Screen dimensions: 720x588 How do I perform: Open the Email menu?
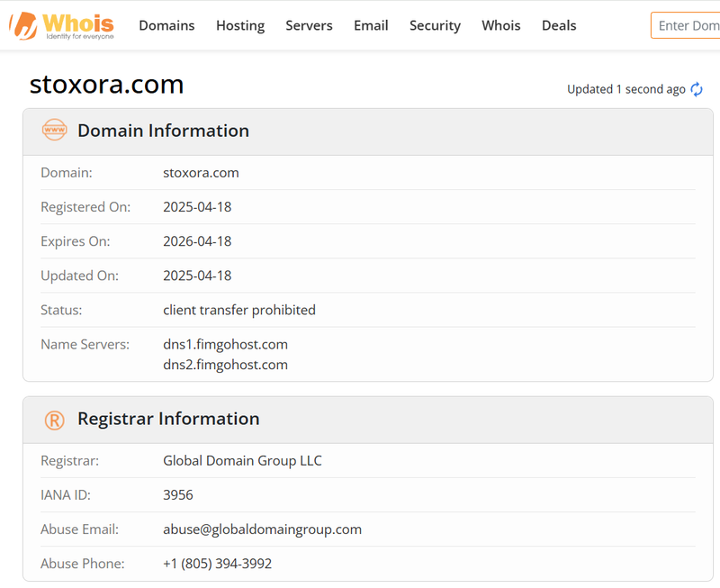click(371, 25)
